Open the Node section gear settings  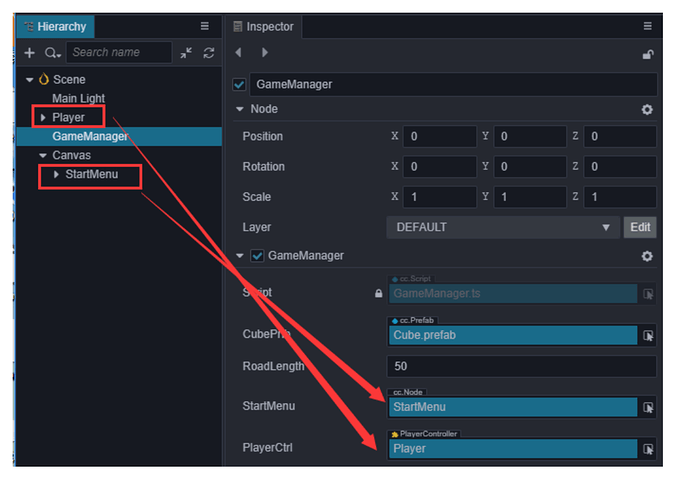[647, 110]
